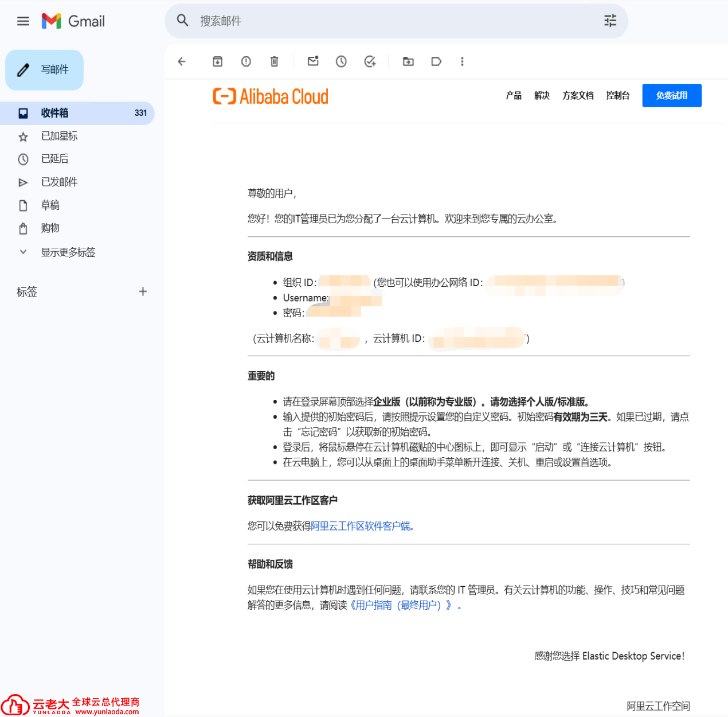This screenshot has width=728, height=717.
Task: Click 感谢您选择 Elastic Desktop Service text
Action: pyautogui.click(x=609, y=656)
